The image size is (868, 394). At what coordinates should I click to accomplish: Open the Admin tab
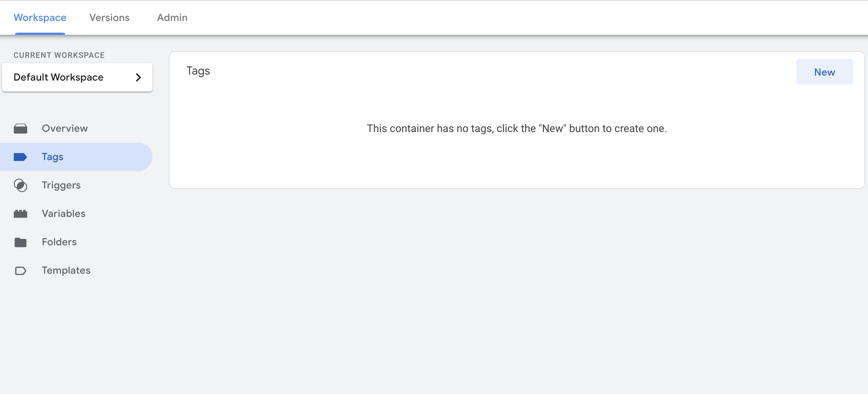172,18
